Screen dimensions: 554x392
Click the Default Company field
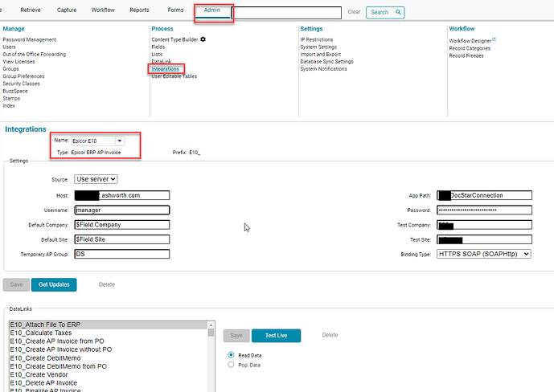click(122, 225)
